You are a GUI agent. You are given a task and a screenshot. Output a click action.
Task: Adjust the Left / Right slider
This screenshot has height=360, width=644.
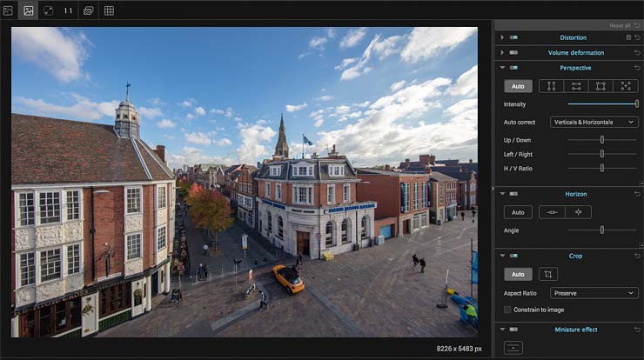coord(602,154)
